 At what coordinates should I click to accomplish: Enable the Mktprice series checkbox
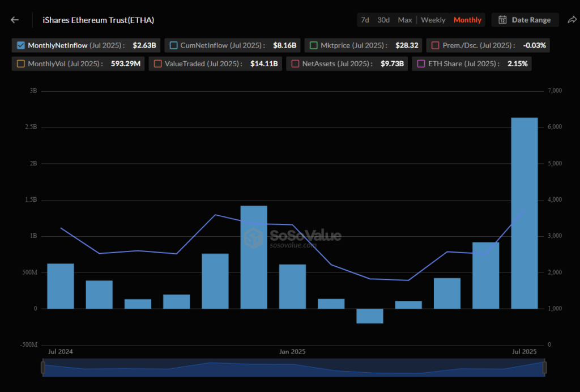pyautogui.click(x=314, y=45)
